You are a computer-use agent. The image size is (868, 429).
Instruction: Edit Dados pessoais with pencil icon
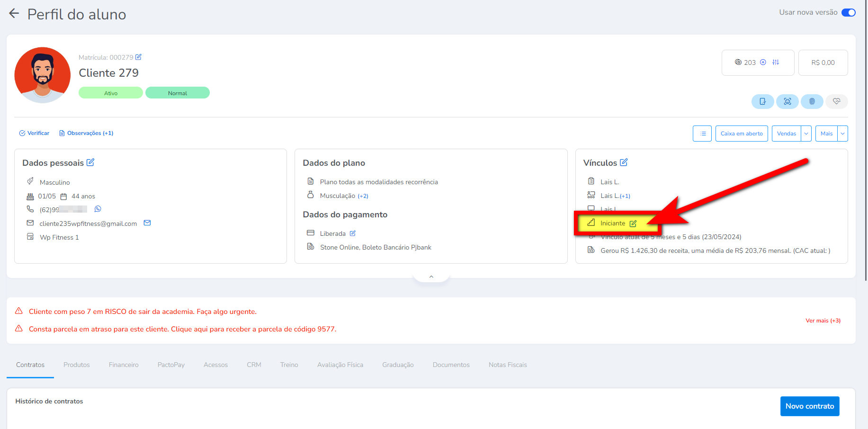90,162
